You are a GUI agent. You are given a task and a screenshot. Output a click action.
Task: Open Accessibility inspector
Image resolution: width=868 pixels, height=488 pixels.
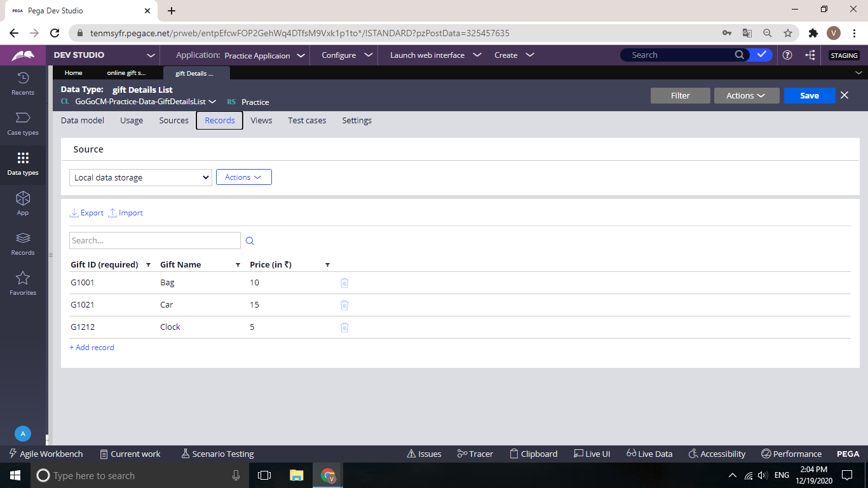pos(717,454)
